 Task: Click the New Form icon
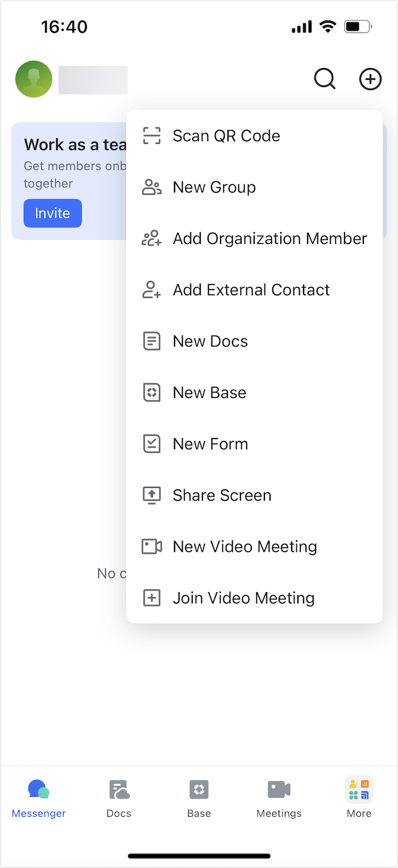[x=151, y=444]
